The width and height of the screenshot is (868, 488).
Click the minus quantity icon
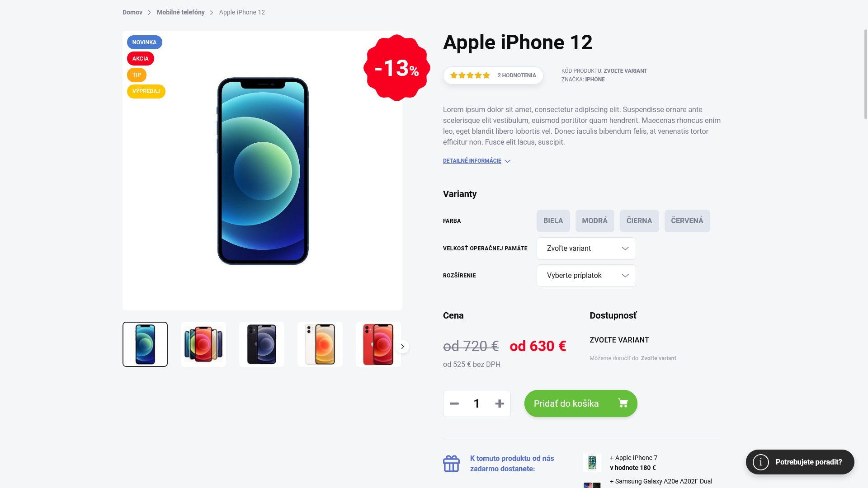pyautogui.click(x=454, y=404)
